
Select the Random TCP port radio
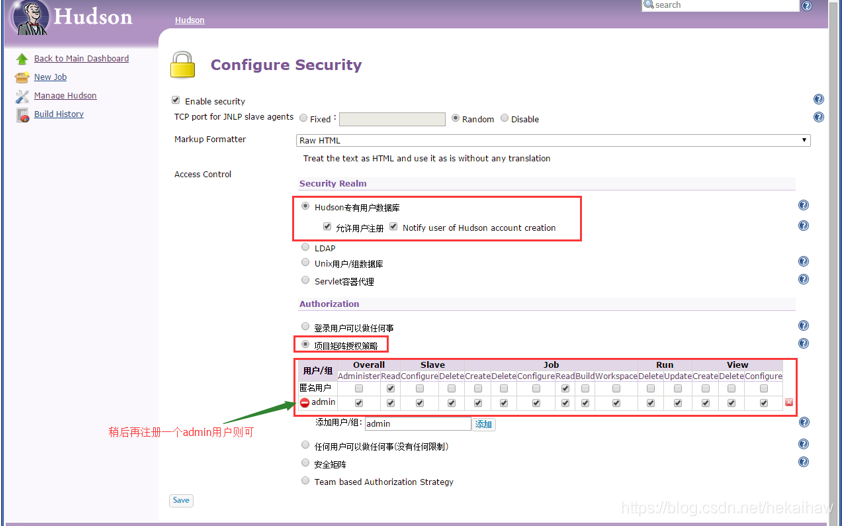click(x=455, y=118)
